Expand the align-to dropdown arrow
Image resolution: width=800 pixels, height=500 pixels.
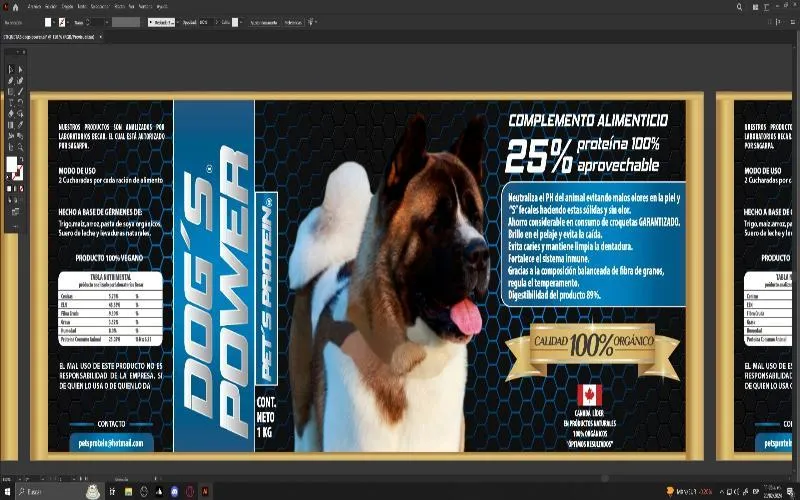316,22
